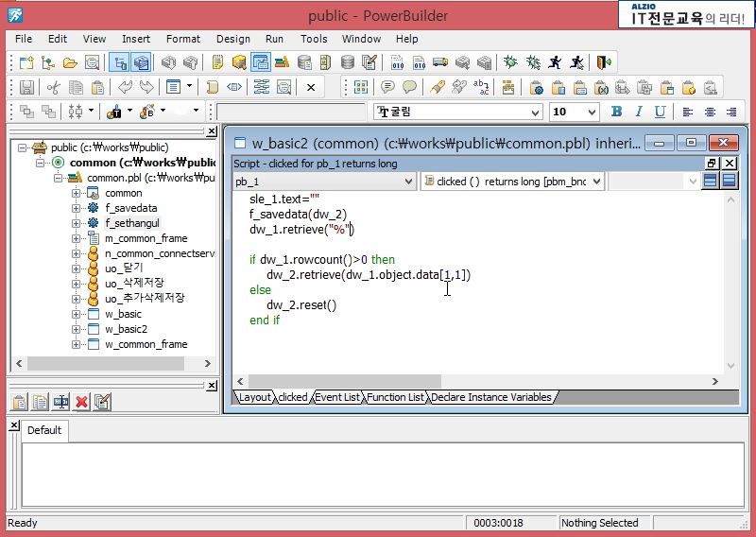Collapse the common.pbl tree node
The image size is (756, 537).
58,178
